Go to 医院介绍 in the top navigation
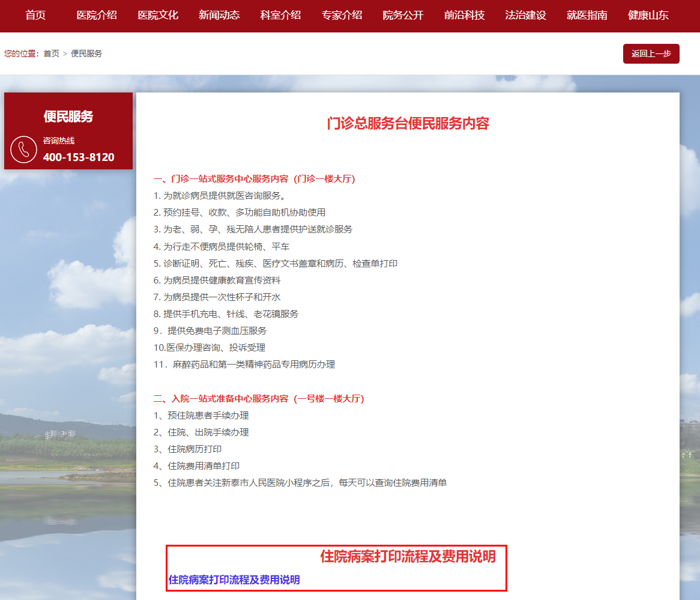 point(97,15)
